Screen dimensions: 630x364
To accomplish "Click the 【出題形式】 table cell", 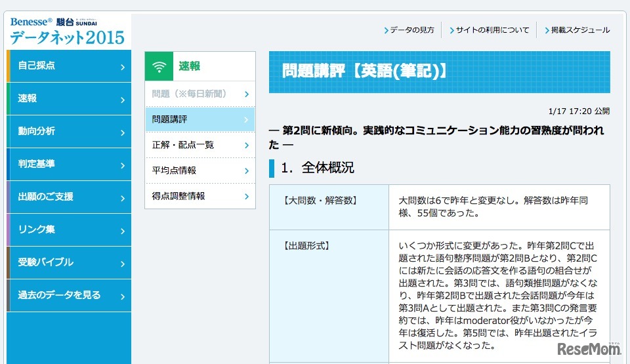I will click(x=329, y=296).
